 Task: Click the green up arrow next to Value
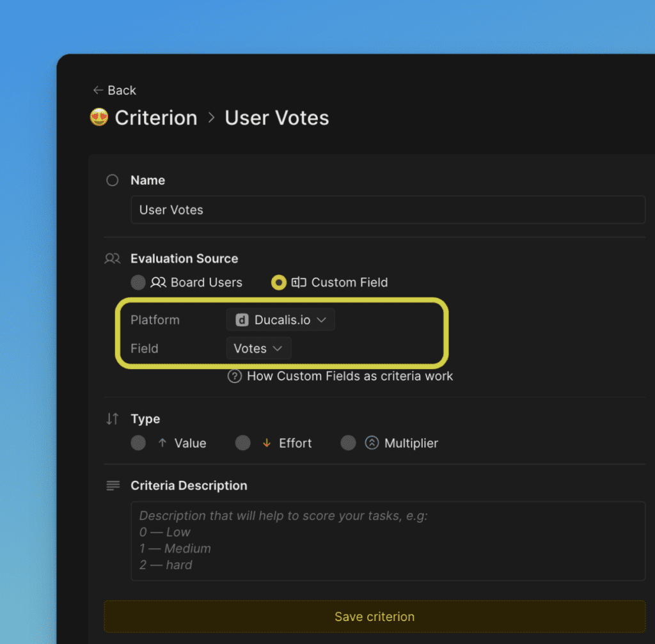pyautogui.click(x=162, y=443)
